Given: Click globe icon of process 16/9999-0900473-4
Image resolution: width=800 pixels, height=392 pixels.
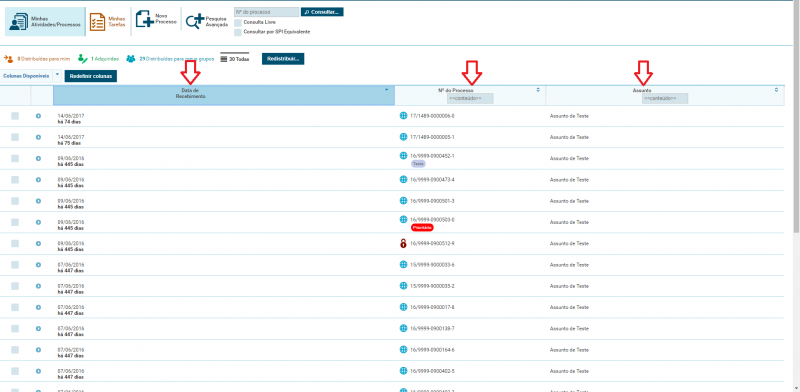Looking at the screenshot, I should point(404,179).
